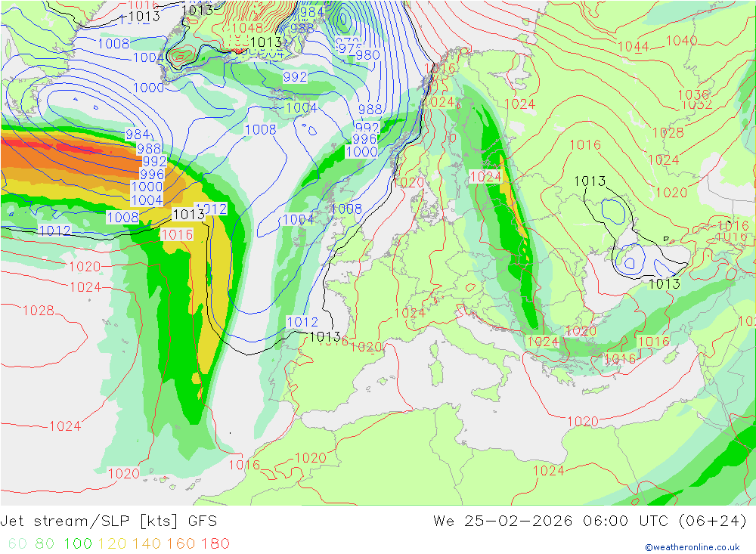The image size is (756, 554).
Task: Select the 100 kts legend value
Action: [78, 543]
